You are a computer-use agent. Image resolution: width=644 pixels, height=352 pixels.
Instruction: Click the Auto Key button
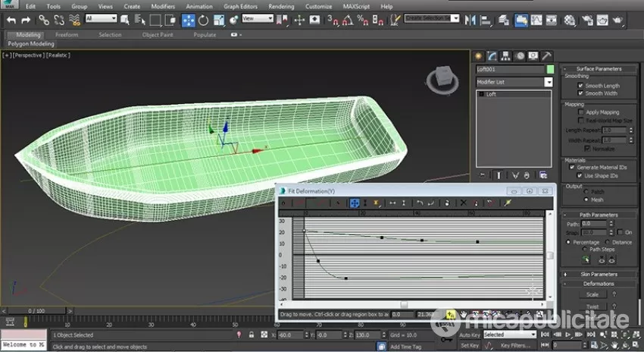click(x=470, y=335)
